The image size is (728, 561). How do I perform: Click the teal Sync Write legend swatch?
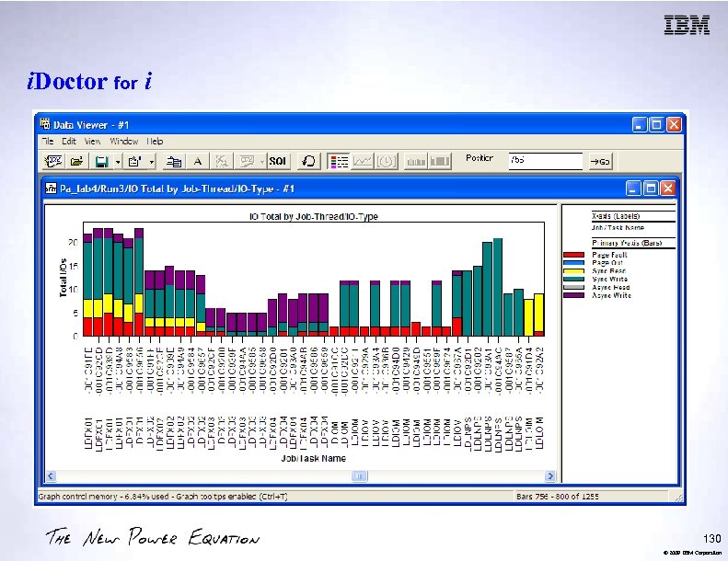pyautogui.click(x=573, y=279)
